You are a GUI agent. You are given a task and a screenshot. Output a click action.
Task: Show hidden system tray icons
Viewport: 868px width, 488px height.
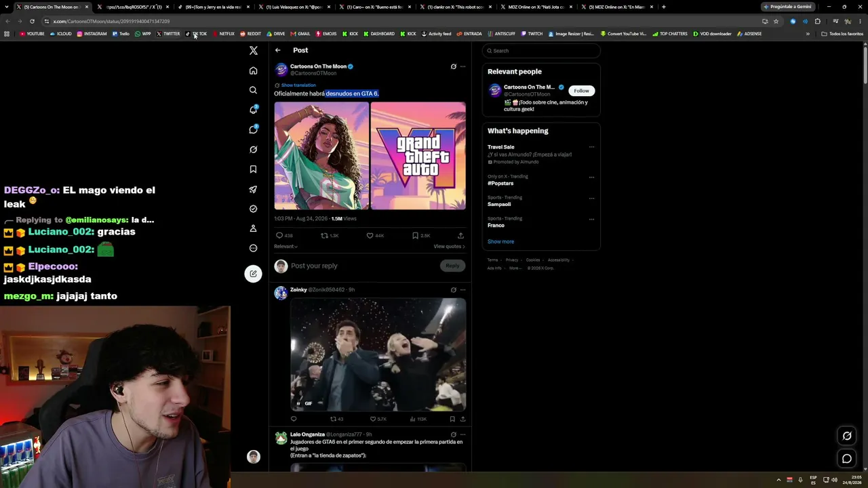[778, 480]
